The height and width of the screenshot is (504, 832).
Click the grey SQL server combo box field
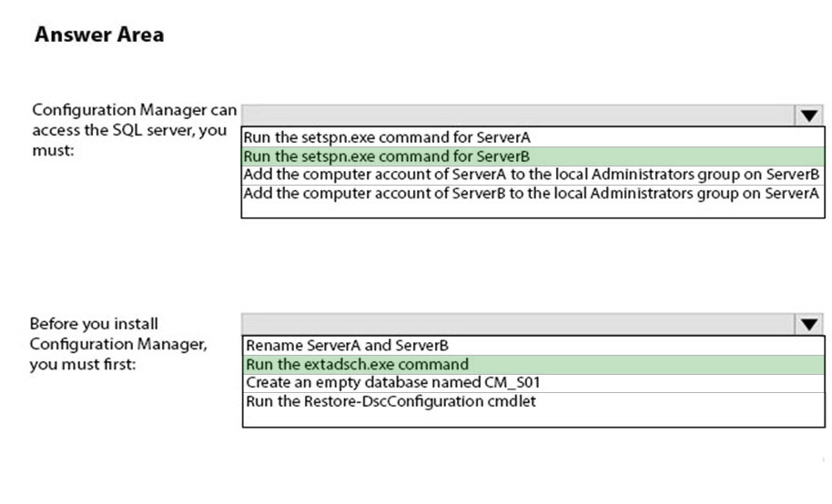click(518, 116)
